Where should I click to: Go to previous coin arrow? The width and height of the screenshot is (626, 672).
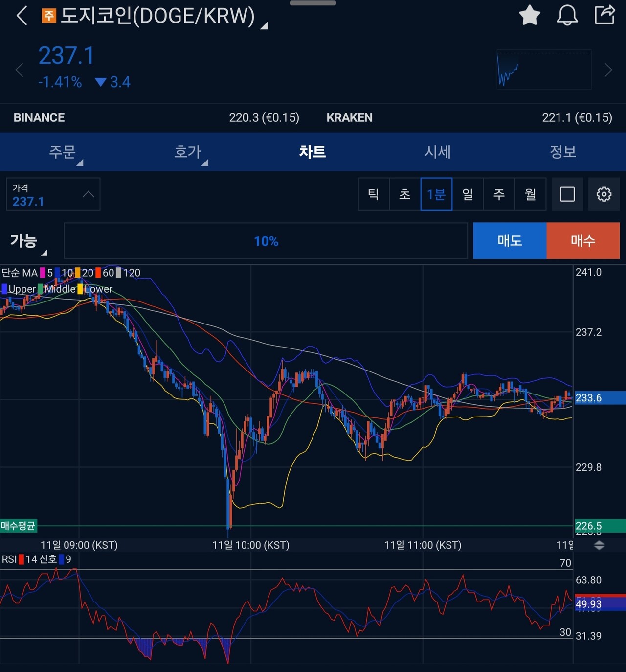pos(19,70)
